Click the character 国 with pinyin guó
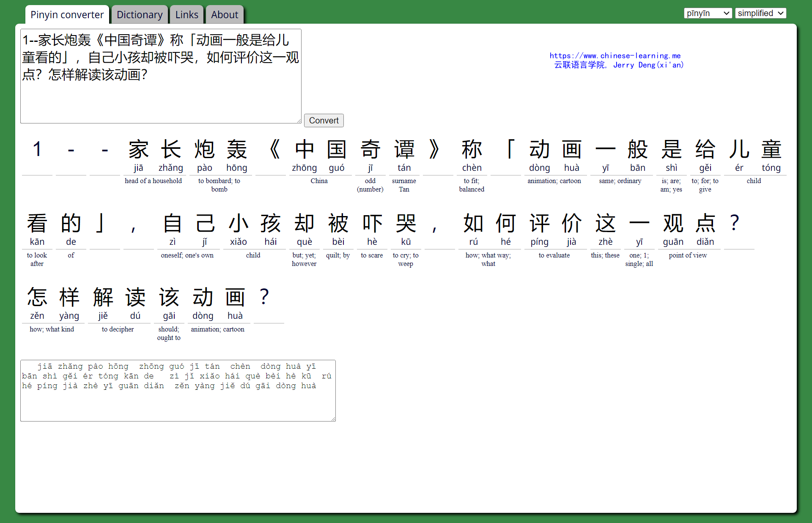The height and width of the screenshot is (523, 812). (x=336, y=149)
